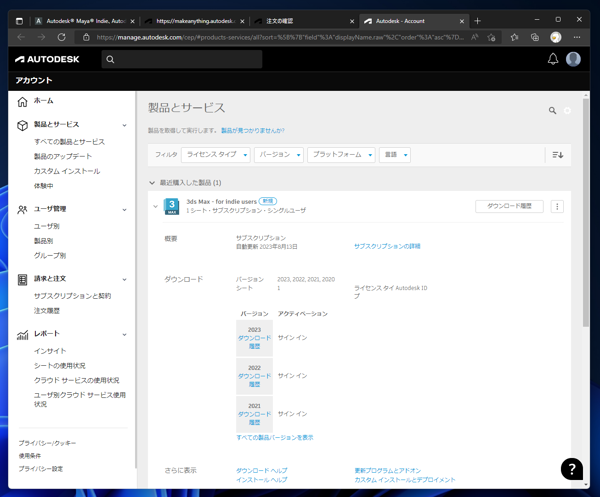The height and width of the screenshot is (497, 600).
Task: Click the browser forward arrow
Action: click(41, 37)
